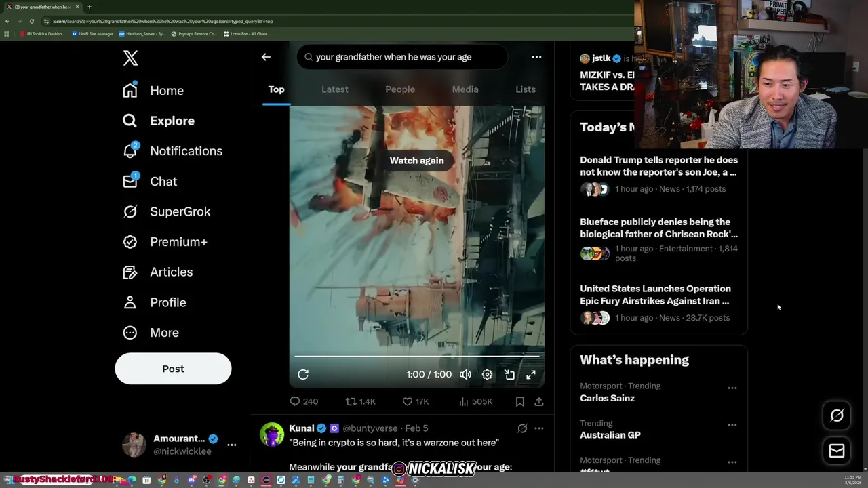Click the Grok icon on Kunal's post
The height and width of the screenshot is (488, 868).
[522, 428]
